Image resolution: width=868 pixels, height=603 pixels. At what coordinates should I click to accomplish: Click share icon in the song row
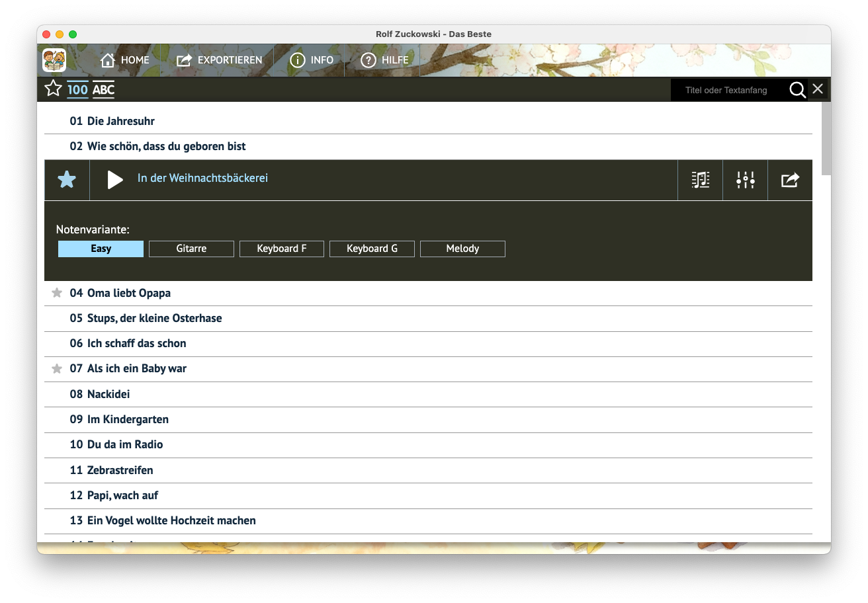tap(790, 180)
